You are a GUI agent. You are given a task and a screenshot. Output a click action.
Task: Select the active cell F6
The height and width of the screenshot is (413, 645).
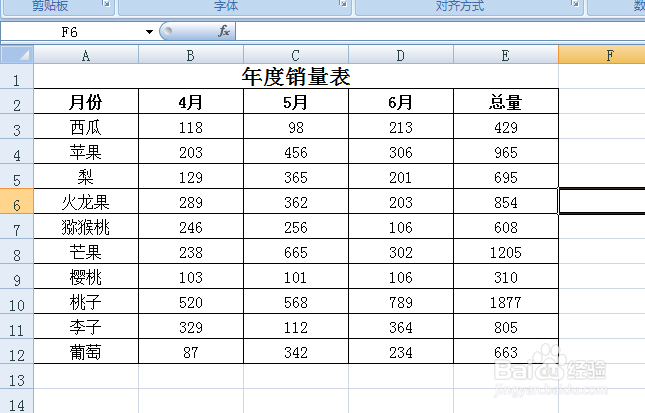pos(602,201)
